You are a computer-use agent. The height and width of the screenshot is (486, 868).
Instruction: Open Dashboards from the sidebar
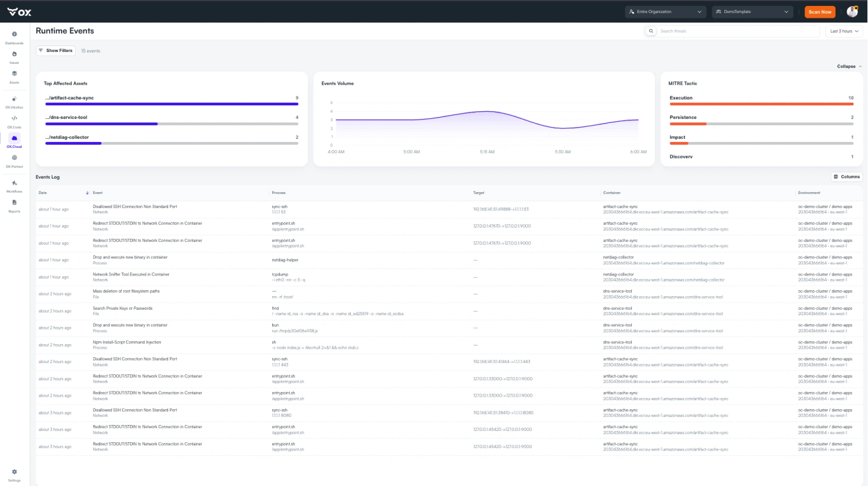coord(14,38)
